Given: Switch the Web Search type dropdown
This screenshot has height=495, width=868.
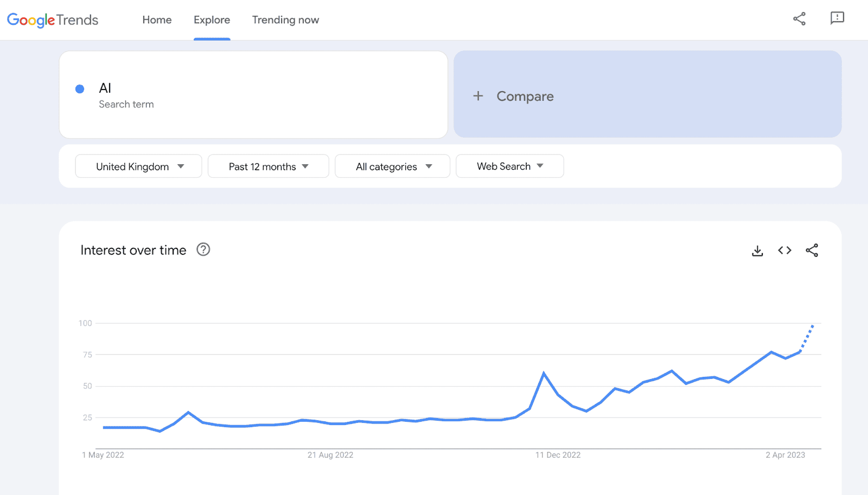Looking at the screenshot, I should [x=509, y=166].
